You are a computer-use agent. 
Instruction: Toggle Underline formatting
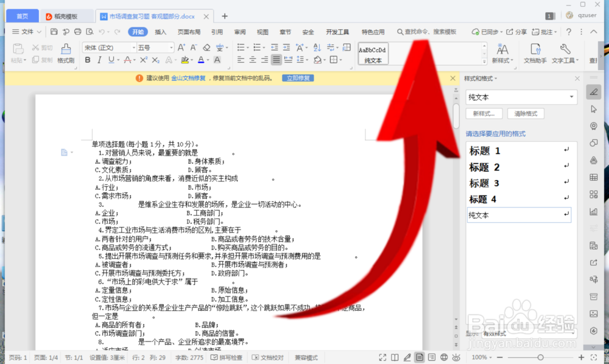click(110, 60)
